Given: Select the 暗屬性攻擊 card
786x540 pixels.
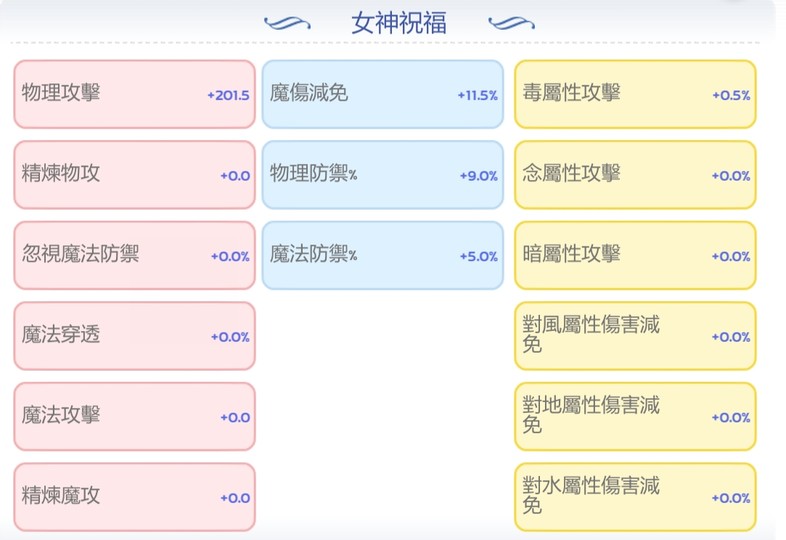Looking at the screenshot, I should [x=635, y=256].
